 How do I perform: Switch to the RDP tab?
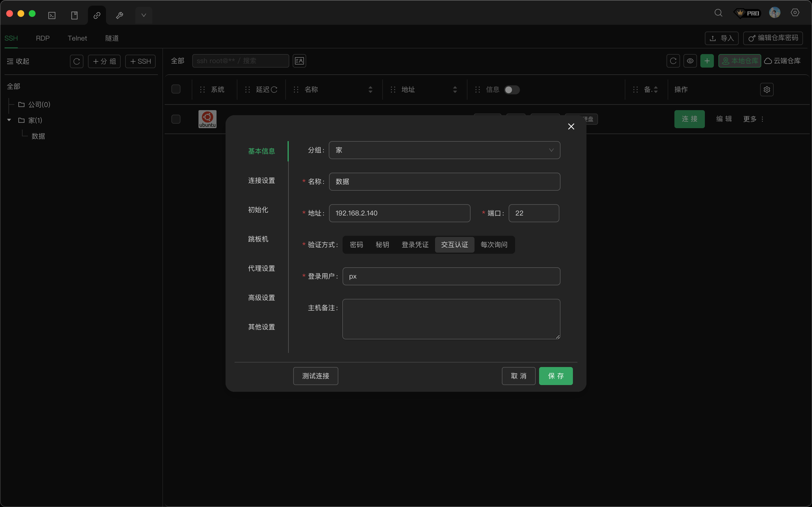click(x=42, y=38)
